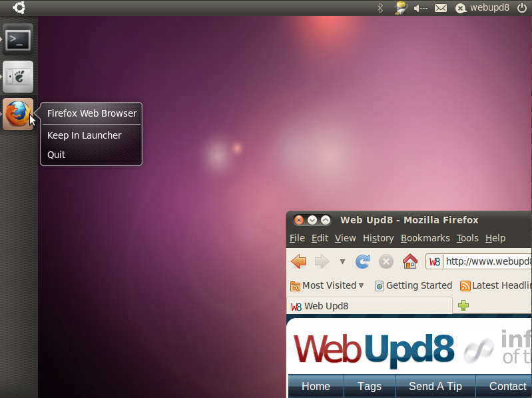The image size is (532, 398).
Task: Select the Web Upd8 tab
Action: [x=370, y=306]
